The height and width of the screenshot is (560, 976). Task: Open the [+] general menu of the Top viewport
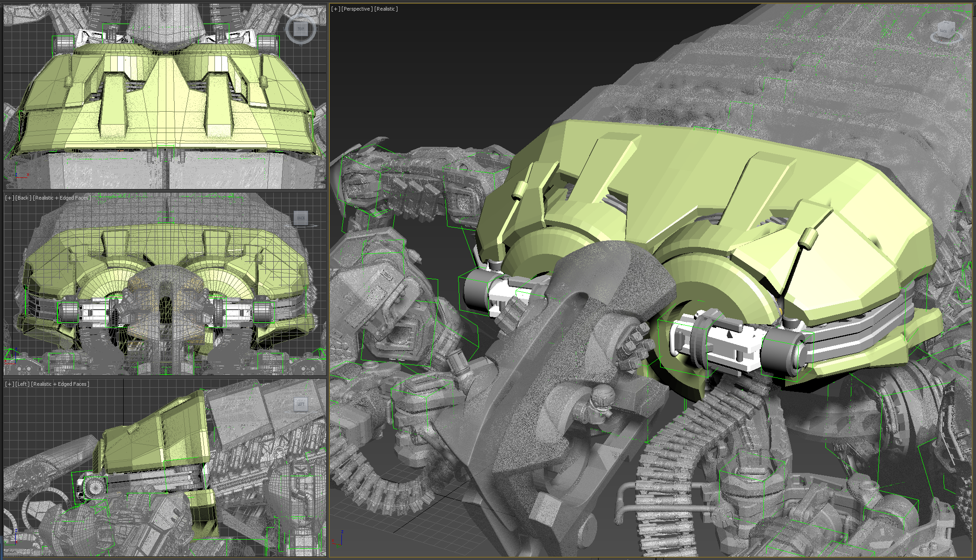[x=9, y=9]
